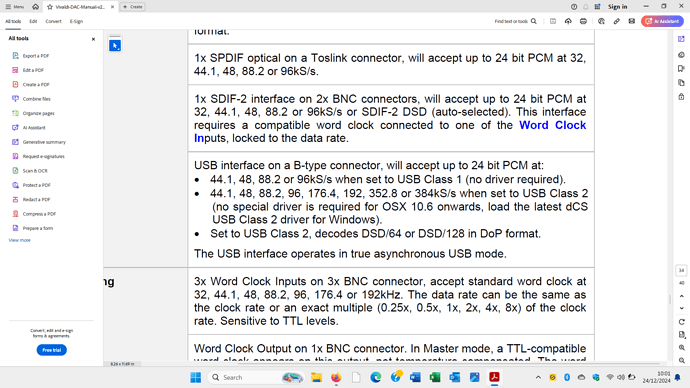
Task: Open the E-Sign tab
Action: (x=76, y=21)
